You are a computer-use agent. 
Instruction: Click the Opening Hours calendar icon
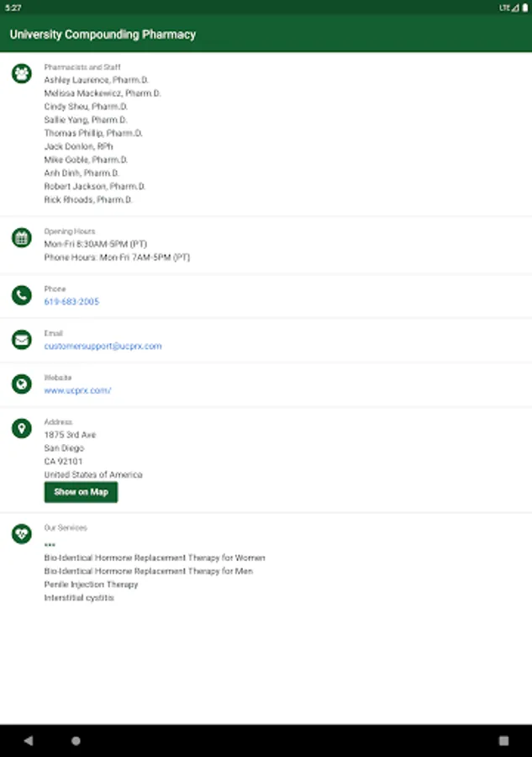[22, 237]
